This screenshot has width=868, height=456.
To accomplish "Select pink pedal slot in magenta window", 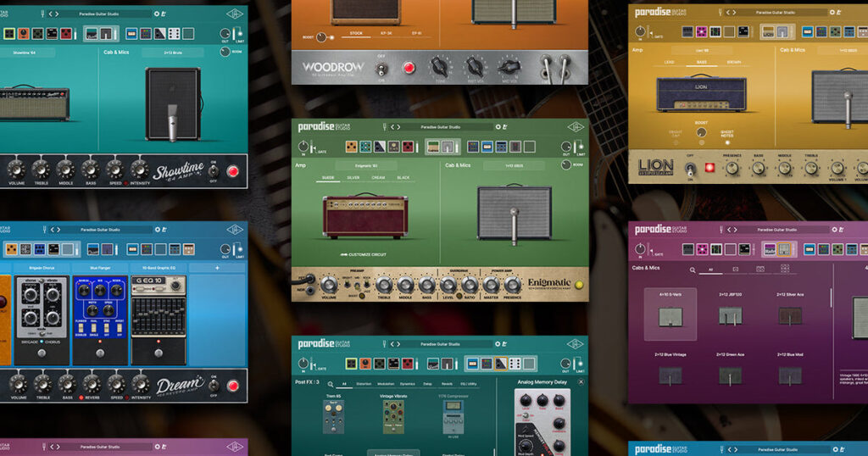I will click(x=702, y=249).
